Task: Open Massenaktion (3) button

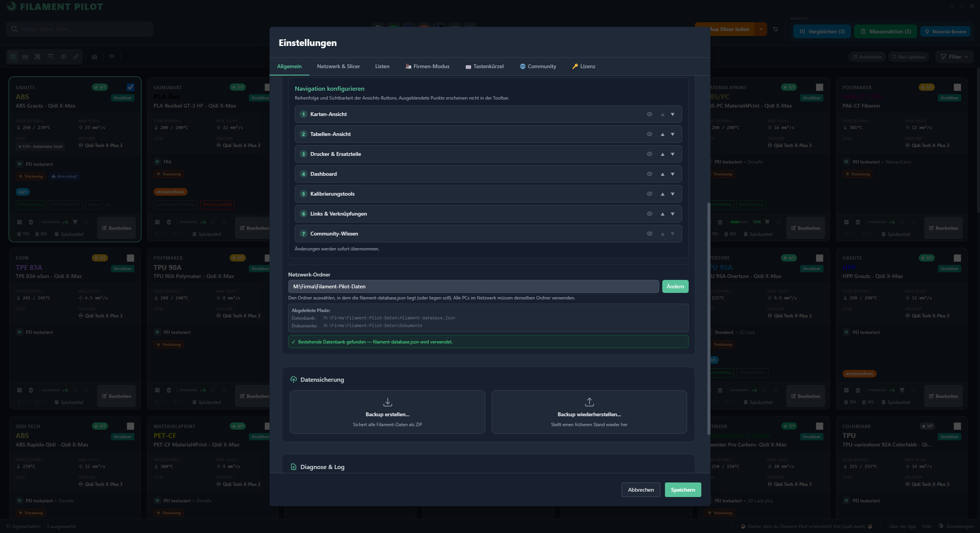Action: tap(885, 31)
